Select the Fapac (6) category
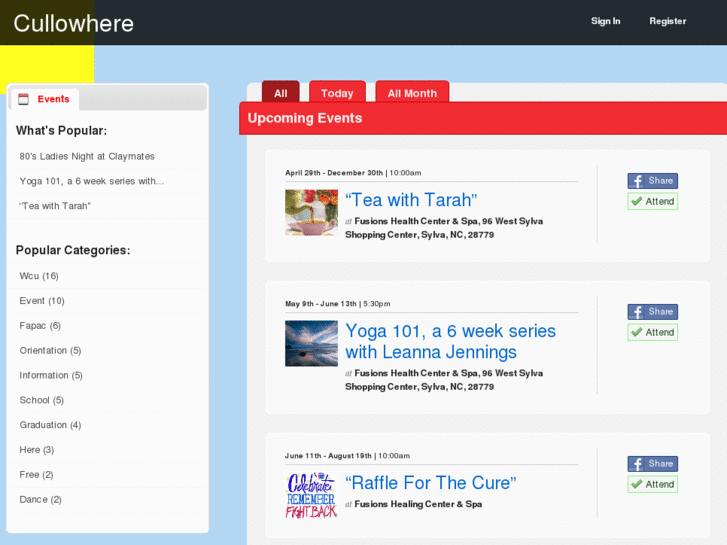Viewport: 727px width, 545px height. click(x=40, y=326)
